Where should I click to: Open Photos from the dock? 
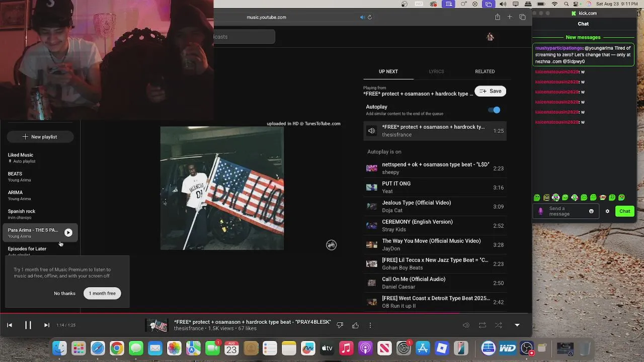(x=174, y=348)
